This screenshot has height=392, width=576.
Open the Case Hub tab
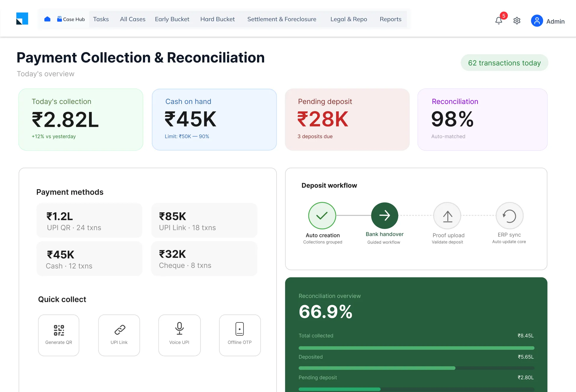coord(71,19)
